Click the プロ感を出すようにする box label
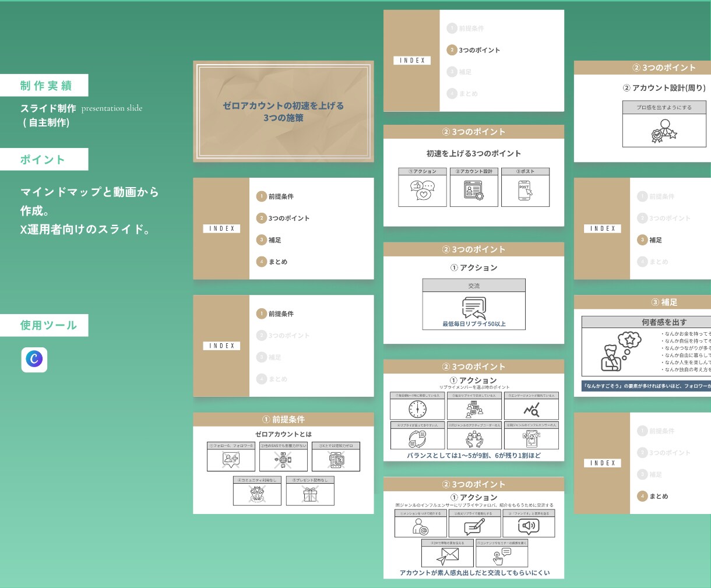This screenshot has width=711, height=588. pyautogui.click(x=664, y=108)
